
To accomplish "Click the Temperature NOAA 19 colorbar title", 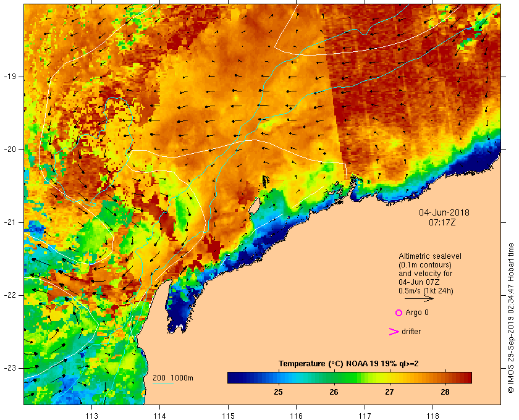I will tap(348, 364).
